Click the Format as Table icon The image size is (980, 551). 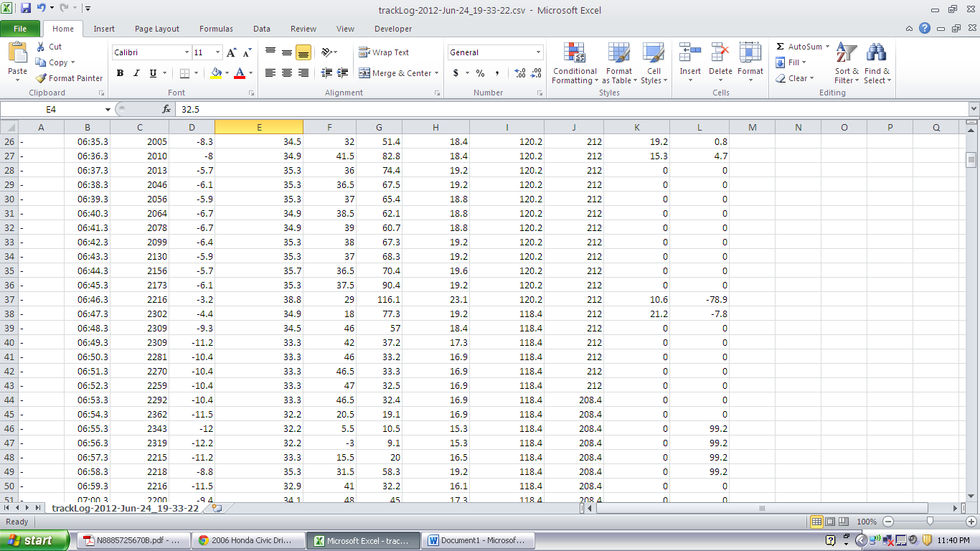coord(618,54)
